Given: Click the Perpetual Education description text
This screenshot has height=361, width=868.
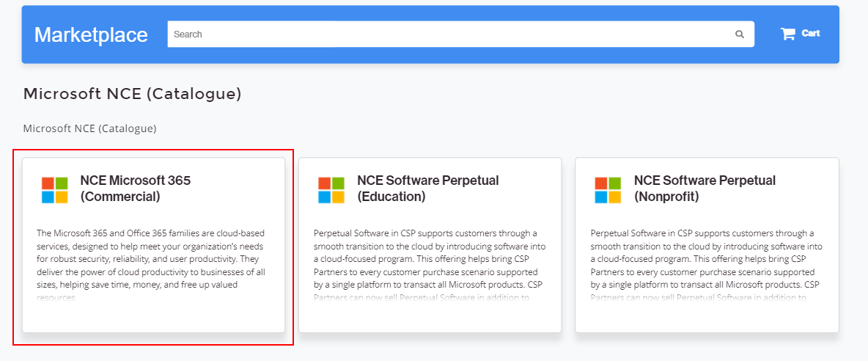Looking at the screenshot, I should coord(429,259).
